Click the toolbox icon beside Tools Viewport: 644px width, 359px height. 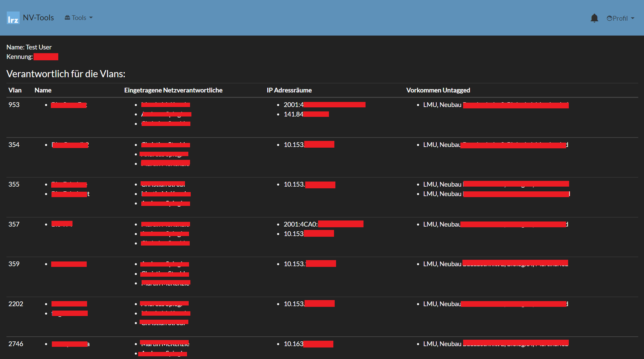(x=67, y=18)
